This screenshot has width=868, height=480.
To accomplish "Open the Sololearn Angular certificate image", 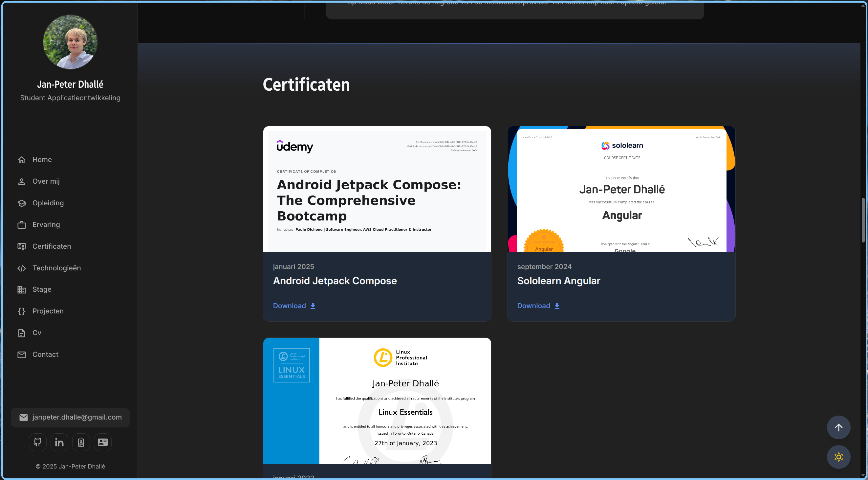I will 621,189.
